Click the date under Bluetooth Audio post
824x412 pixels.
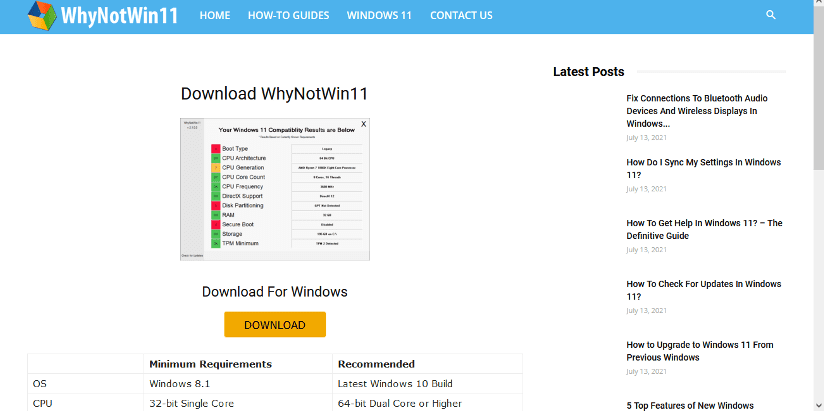coord(646,138)
